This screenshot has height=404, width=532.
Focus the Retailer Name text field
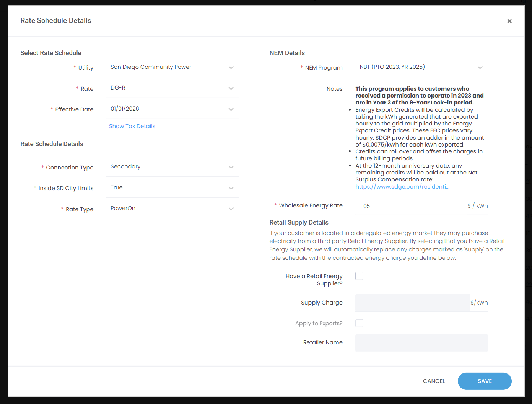coord(421,343)
